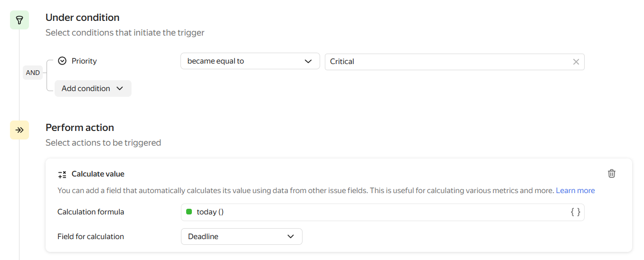Click the green status square in formula field
The image size is (644, 260).
[189, 212]
